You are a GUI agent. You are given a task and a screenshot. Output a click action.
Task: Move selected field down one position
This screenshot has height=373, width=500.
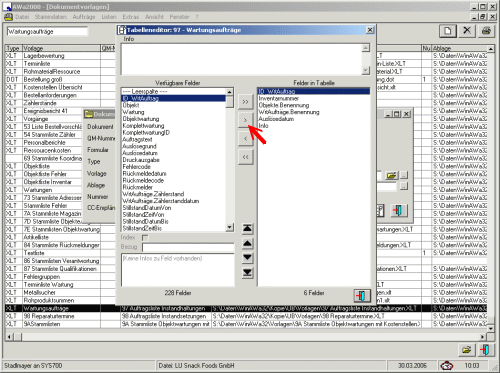coord(247,258)
